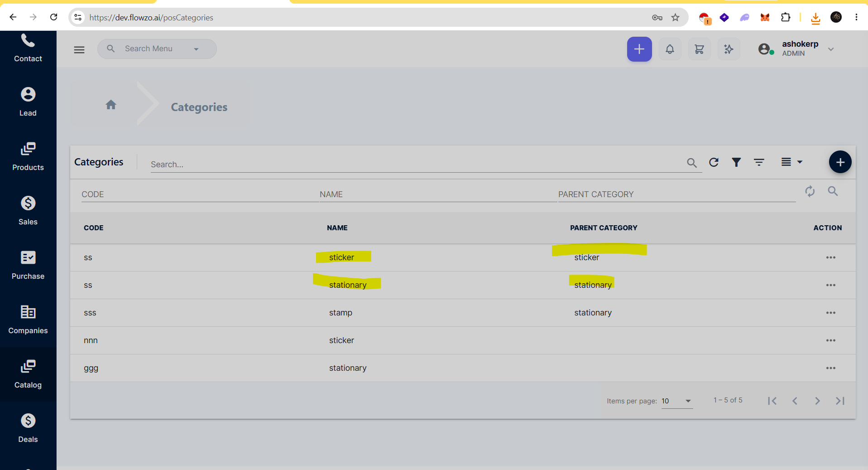Click the notifications bell icon
Image resolution: width=868 pixels, height=470 pixels.
670,49
